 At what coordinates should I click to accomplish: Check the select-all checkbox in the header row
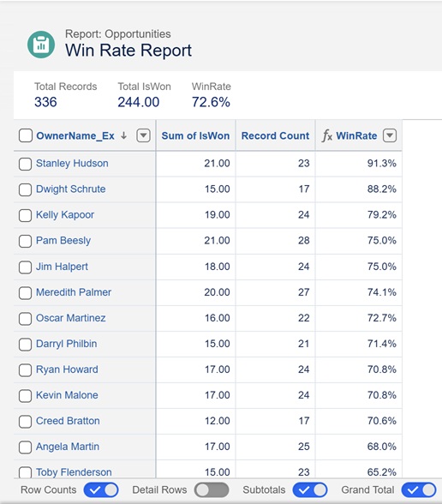(26, 135)
